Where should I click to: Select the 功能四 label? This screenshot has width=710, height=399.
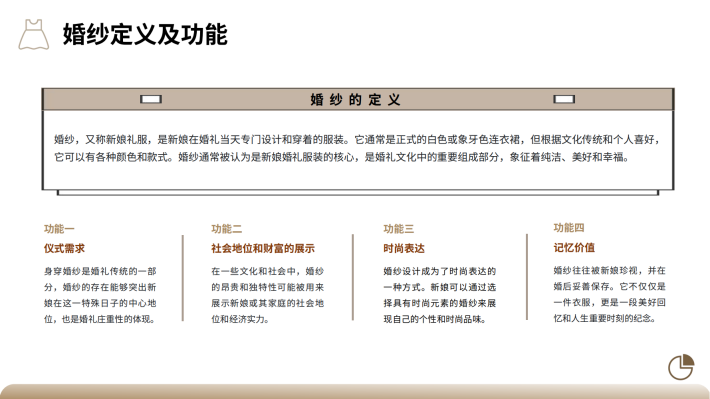click(569, 227)
